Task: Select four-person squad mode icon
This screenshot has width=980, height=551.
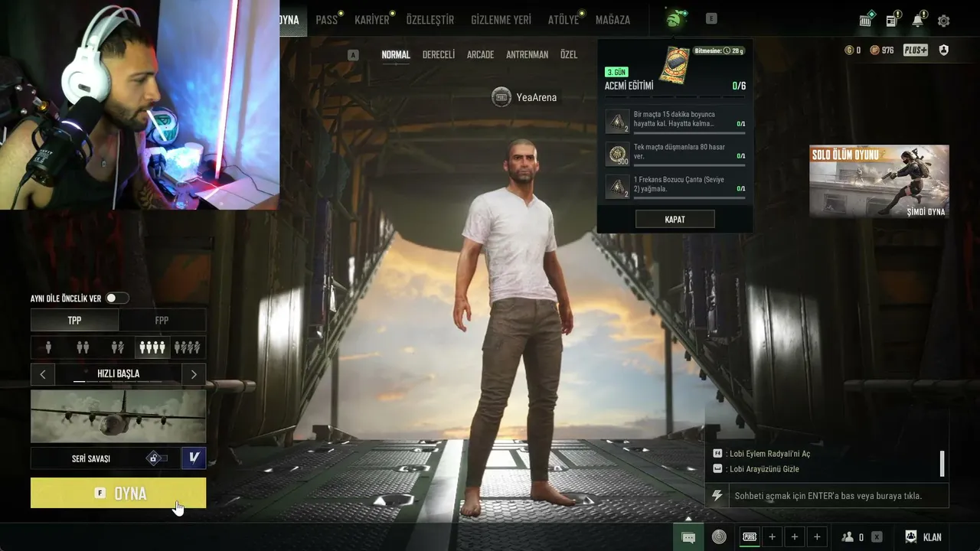Action: pos(152,347)
